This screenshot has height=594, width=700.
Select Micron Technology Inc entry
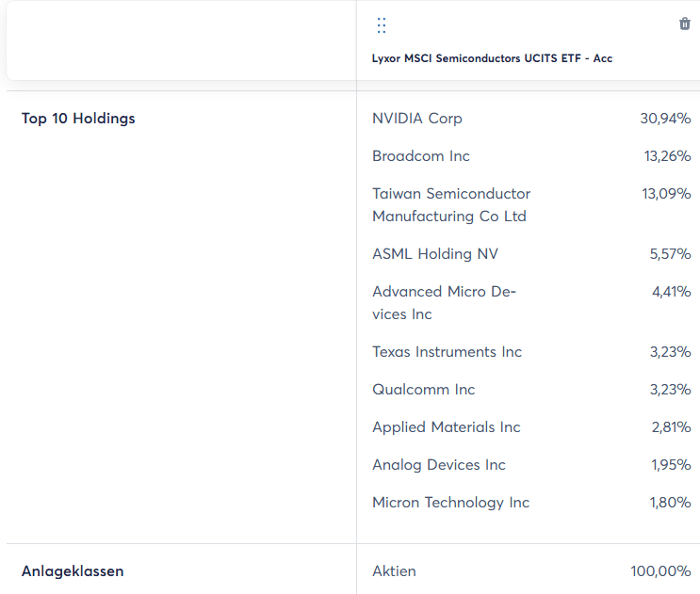tap(451, 503)
